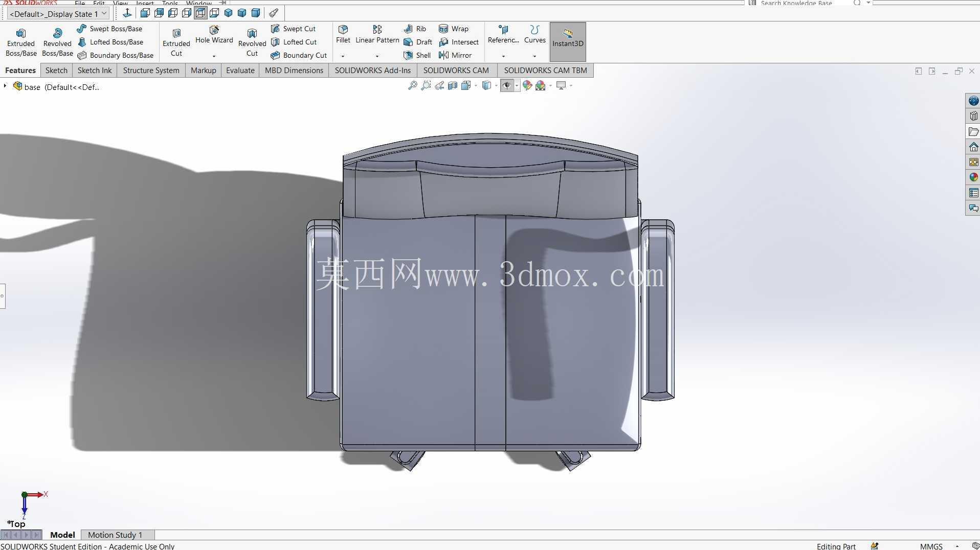Screen dimensions: 980x550
Task: Select the Wrap feature
Action: click(454, 29)
